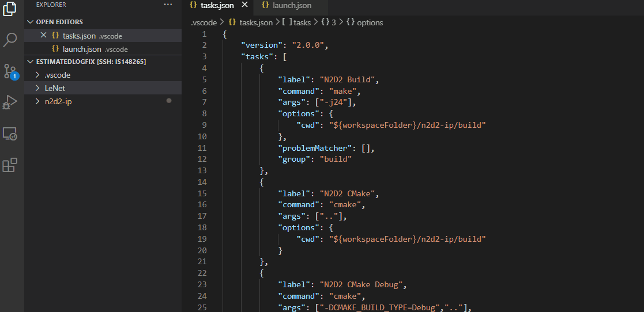The width and height of the screenshot is (644, 312).
Task: Open the Extensions view icon
Action: (10, 165)
